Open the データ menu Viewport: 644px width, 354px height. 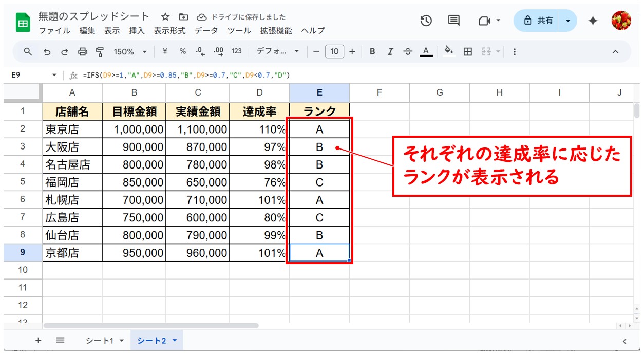206,31
